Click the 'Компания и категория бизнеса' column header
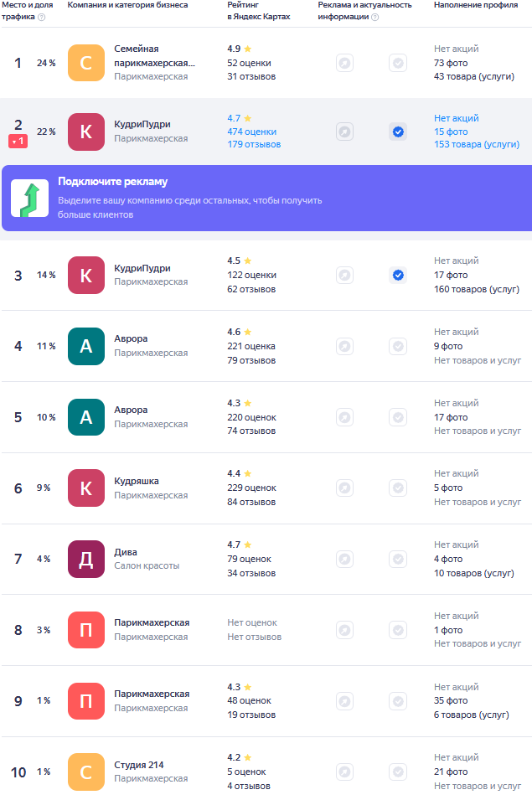Viewport: 532px width, 800px height. pyautogui.click(x=127, y=5)
